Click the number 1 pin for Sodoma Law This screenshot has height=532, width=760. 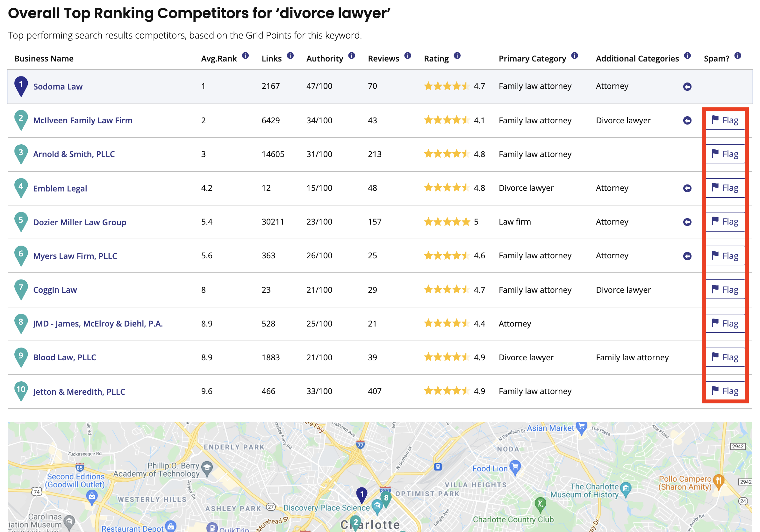pos(21,86)
